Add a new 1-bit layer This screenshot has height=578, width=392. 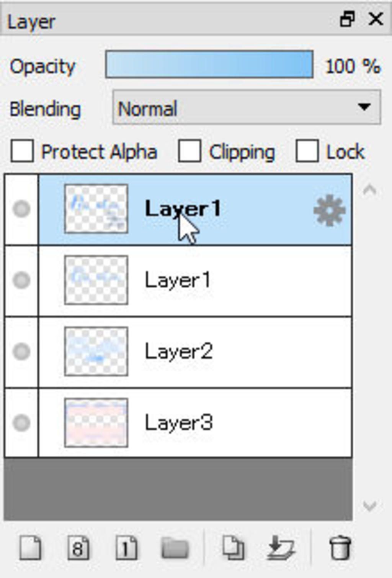click(x=126, y=548)
